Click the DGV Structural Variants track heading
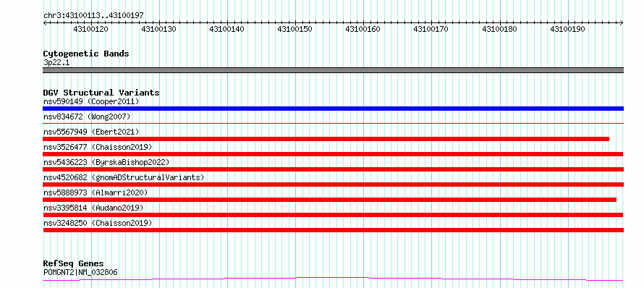This screenshot has width=644, height=288. pos(101,93)
